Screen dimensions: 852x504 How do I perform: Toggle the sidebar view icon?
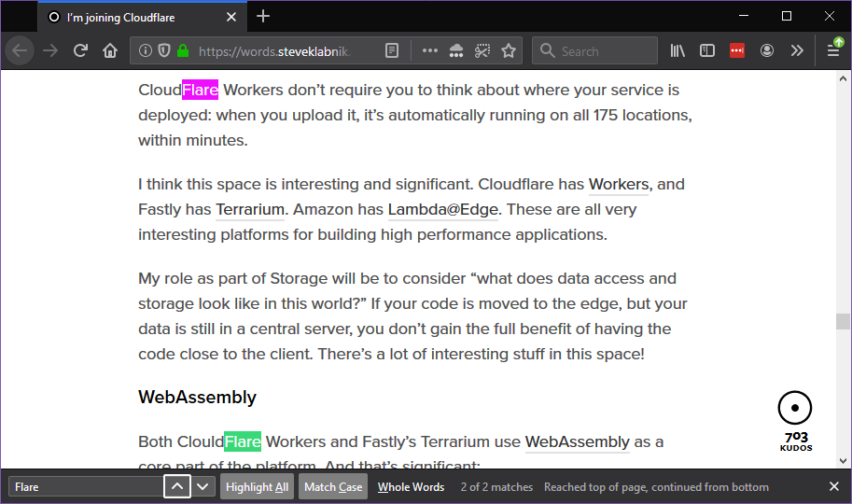[707, 51]
